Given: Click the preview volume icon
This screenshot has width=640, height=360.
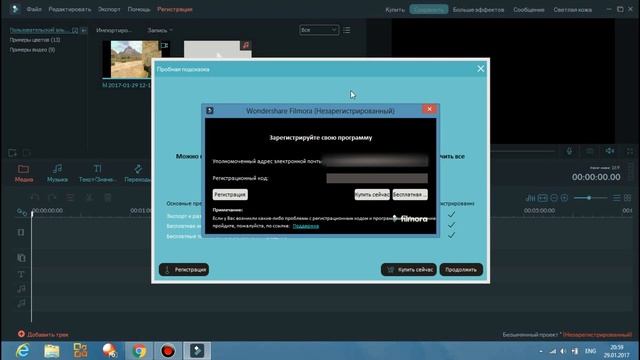Looking at the screenshot, I should 610,151.
